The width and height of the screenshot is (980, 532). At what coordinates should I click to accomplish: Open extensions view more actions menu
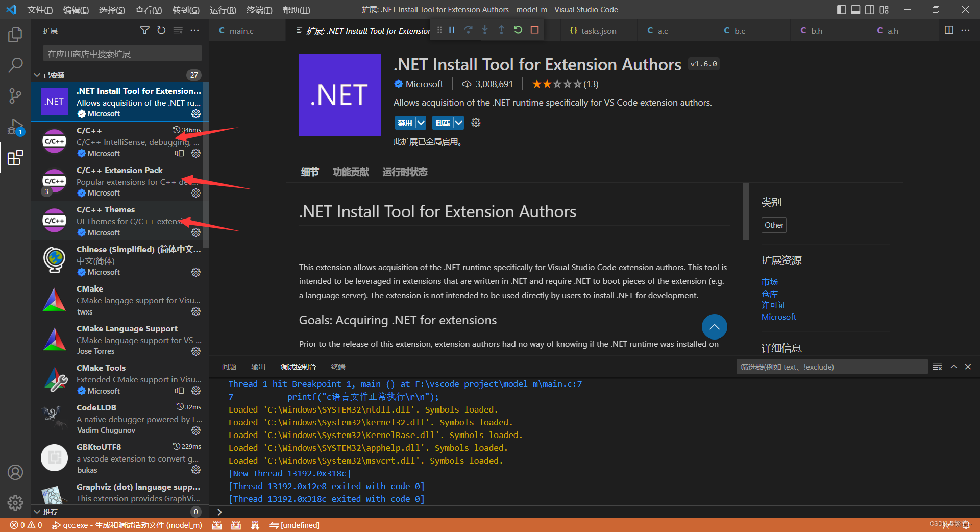click(195, 31)
